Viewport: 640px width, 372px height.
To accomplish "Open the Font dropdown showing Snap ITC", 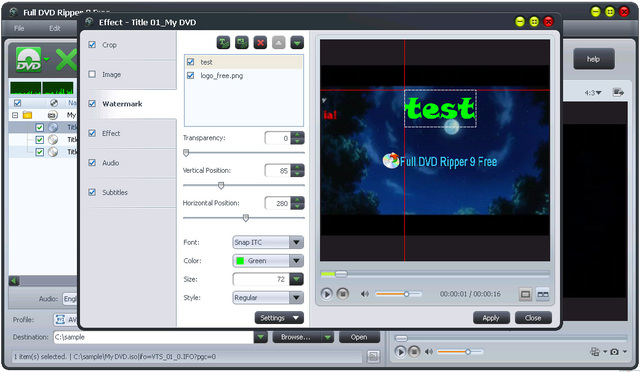I will 268,242.
